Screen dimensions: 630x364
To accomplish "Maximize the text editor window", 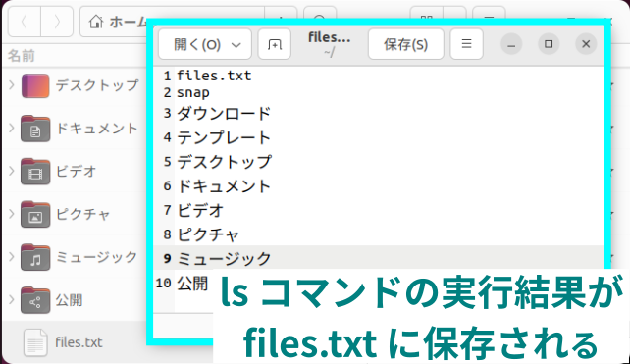I will pos(549,44).
